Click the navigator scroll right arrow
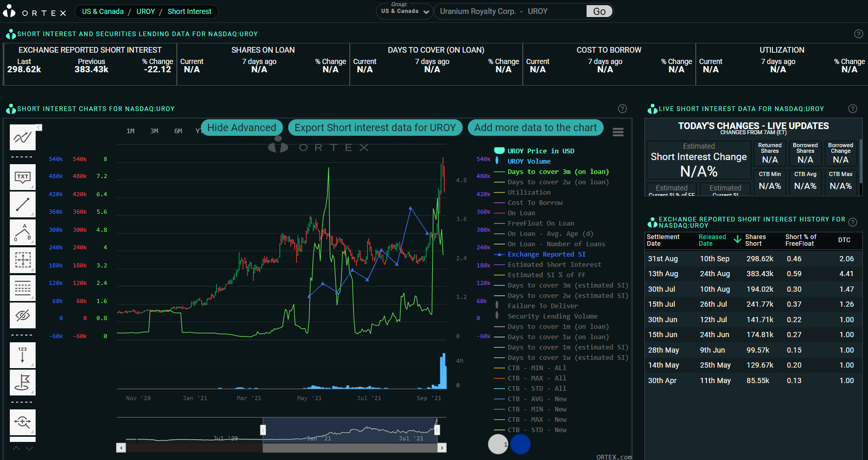Screen dimensions: 868x460 tap(442, 448)
